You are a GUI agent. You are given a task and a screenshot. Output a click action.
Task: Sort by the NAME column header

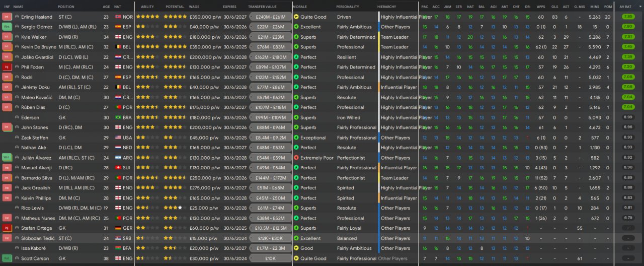18,7
